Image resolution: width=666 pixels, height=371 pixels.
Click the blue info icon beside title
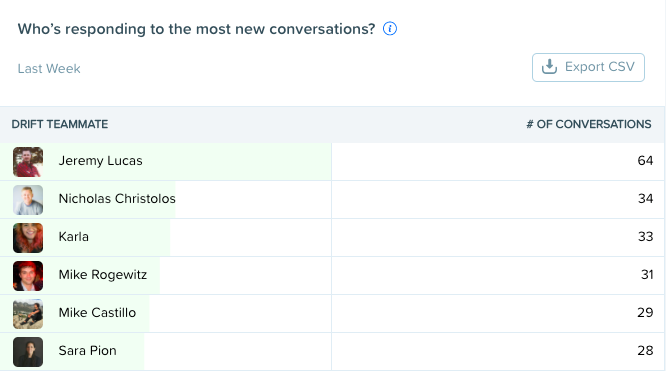(x=390, y=29)
